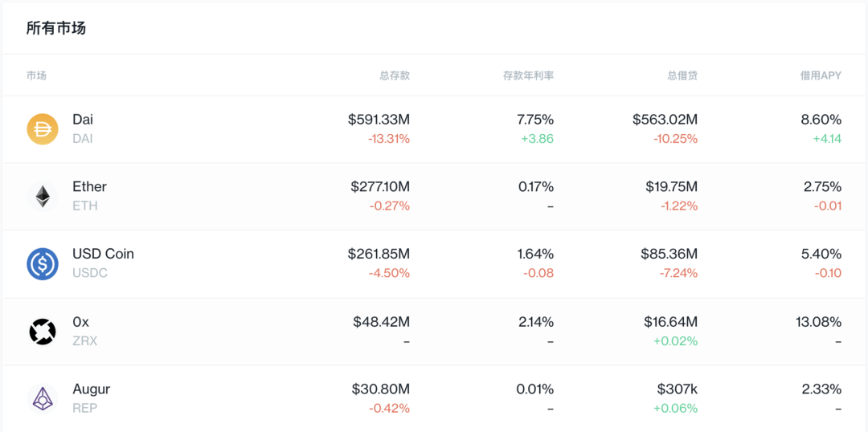Viewport: 868px width, 432px height.
Task: Click Augur supply rate 0.01%
Action: point(535,389)
